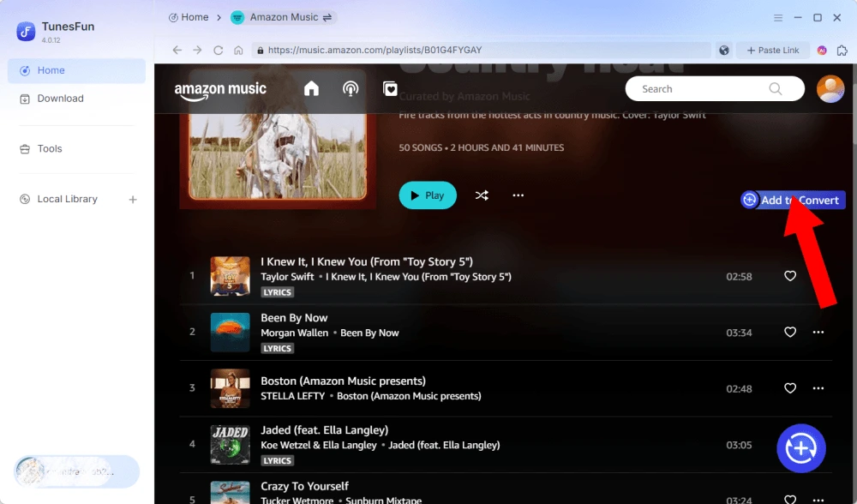Like the song Boston (Amazon Music presents)
This screenshot has width=857, height=504.
[x=790, y=388]
